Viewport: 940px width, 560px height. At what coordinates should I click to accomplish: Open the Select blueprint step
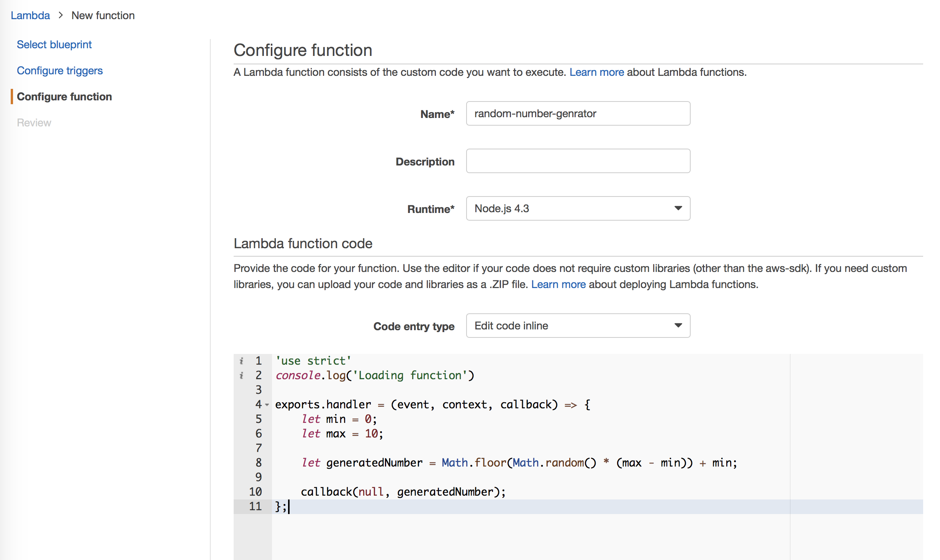tap(54, 44)
